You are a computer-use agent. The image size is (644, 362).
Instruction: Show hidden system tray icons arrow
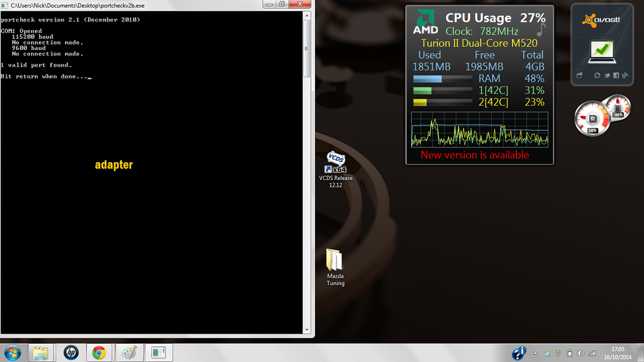coord(535,353)
